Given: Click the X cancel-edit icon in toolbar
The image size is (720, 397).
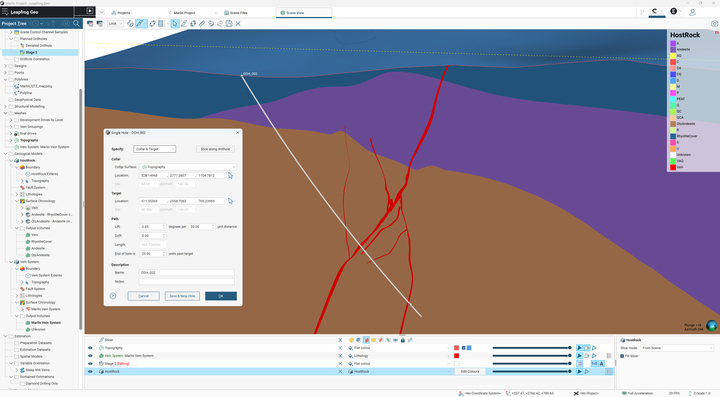Looking at the screenshot, I should 238,23.
